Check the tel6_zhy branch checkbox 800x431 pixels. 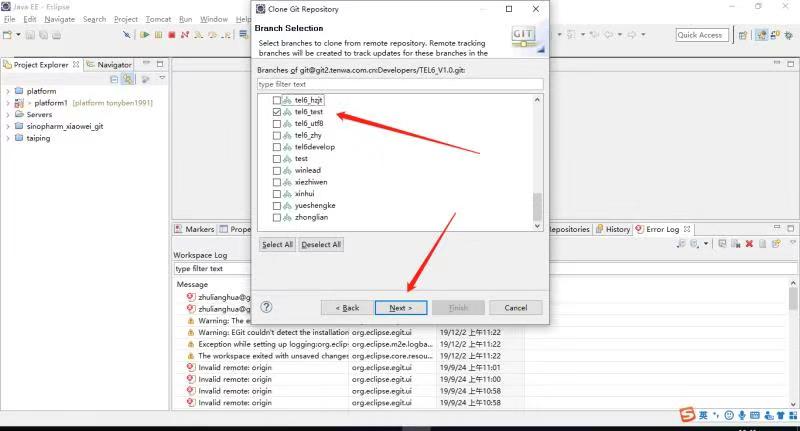(x=277, y=135)
